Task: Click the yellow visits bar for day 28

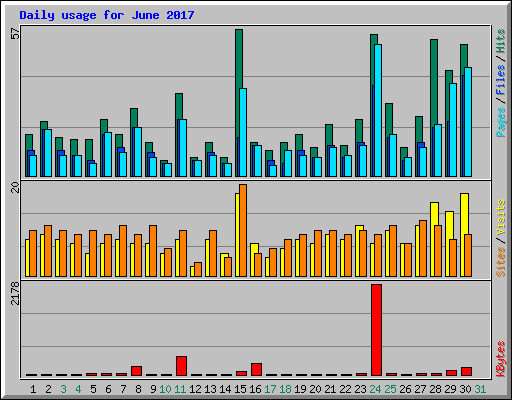Action: coord(434,214)
